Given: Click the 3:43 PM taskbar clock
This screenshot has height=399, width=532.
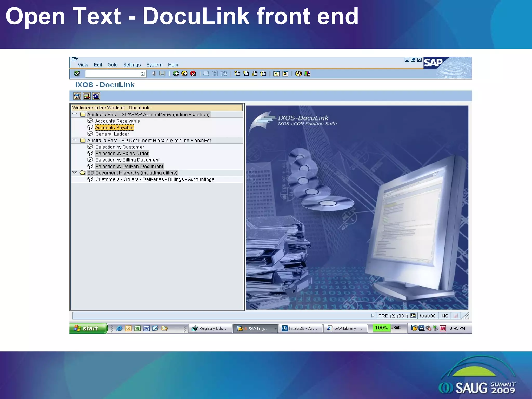Looking at the screenshot, I should (457, 328).
